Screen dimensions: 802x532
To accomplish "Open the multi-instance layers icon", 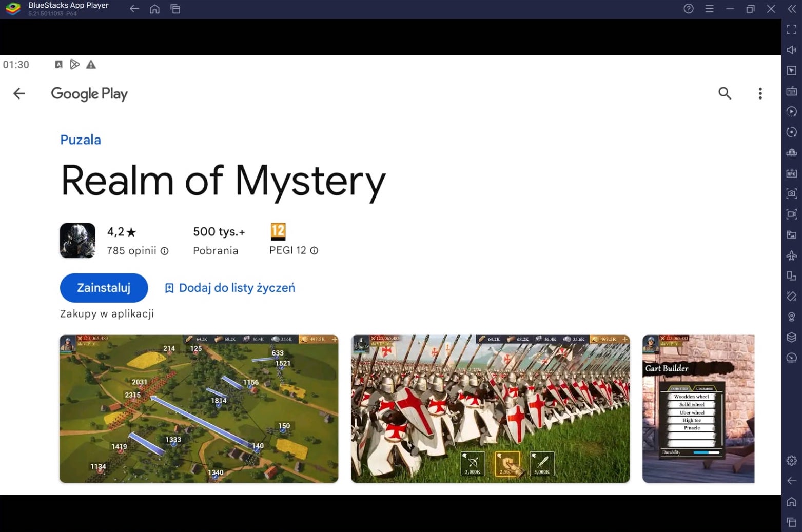I will click(791, 337).
